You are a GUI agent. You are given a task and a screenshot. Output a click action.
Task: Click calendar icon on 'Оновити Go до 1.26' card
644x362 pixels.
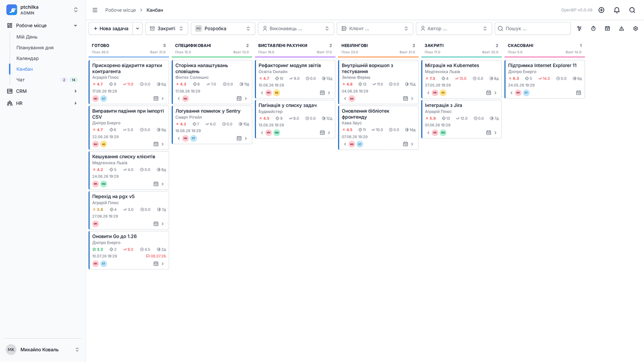(156, 264)
